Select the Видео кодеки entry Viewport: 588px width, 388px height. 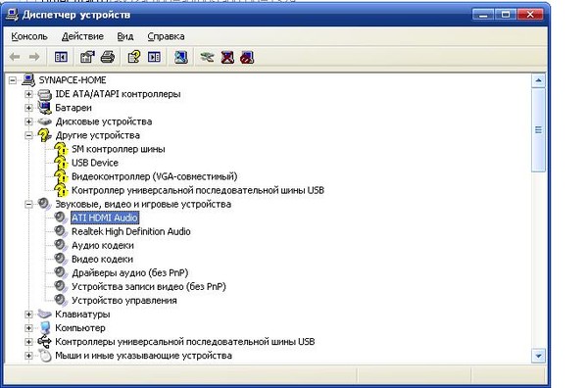[102, 260]
